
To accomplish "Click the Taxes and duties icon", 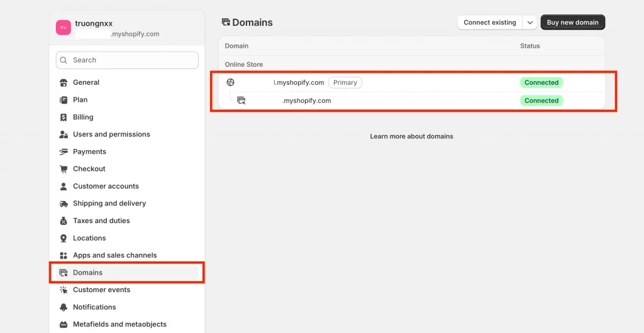I will coord(64,221).
